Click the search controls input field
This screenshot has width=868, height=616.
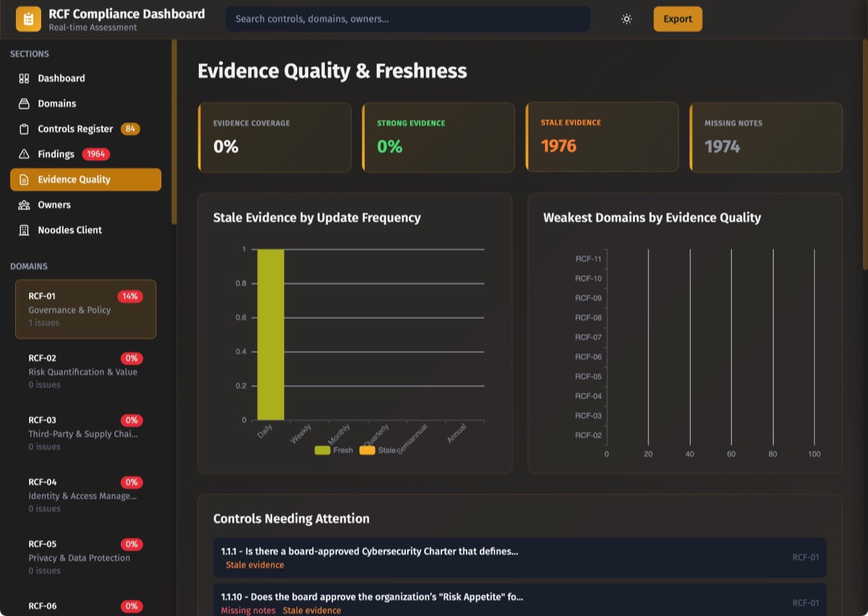coord(407,20)
